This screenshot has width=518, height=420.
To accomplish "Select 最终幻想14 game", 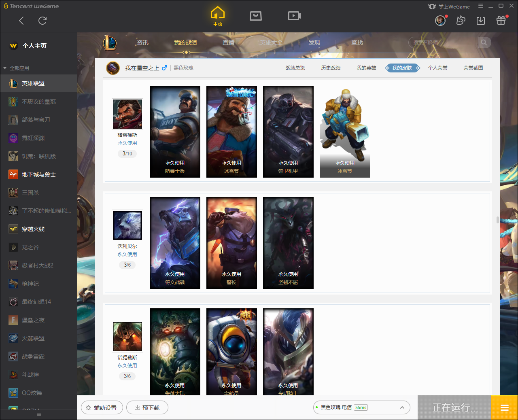I will click(x=38, y=302).
